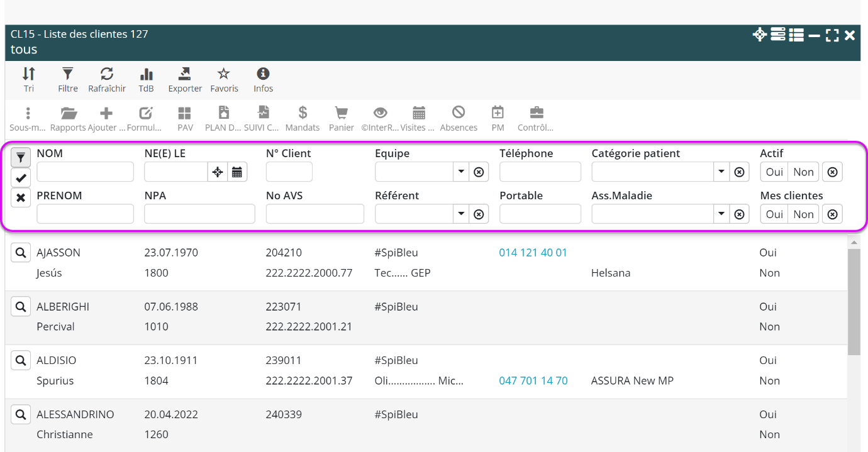Open the calendar picker for NE(E) LE

pos(237,172)
